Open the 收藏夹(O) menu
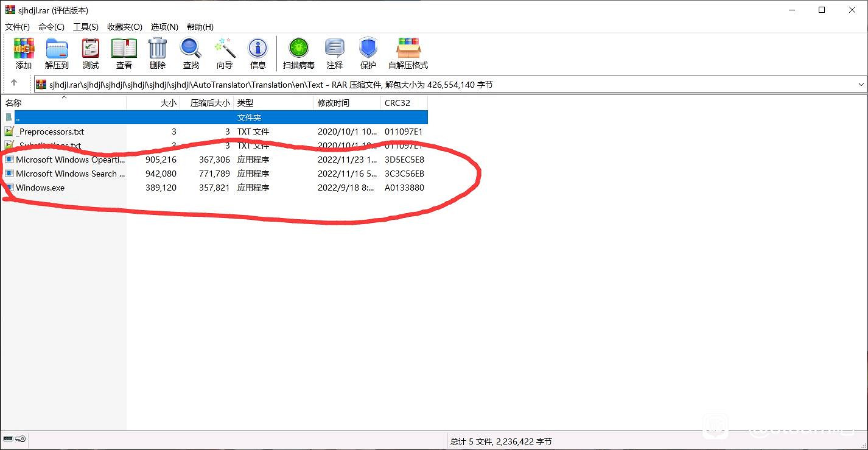This screenshot has height=450, width=868. (124, 27)
